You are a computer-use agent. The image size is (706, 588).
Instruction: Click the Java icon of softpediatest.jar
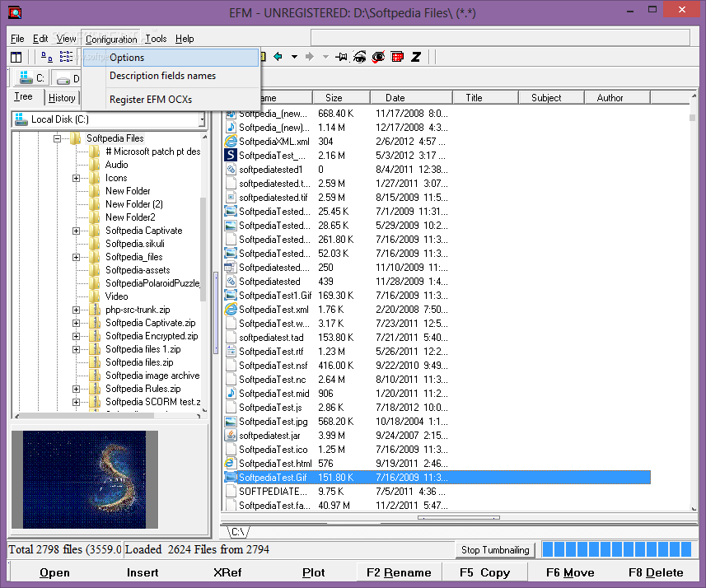tap(231, 436)
